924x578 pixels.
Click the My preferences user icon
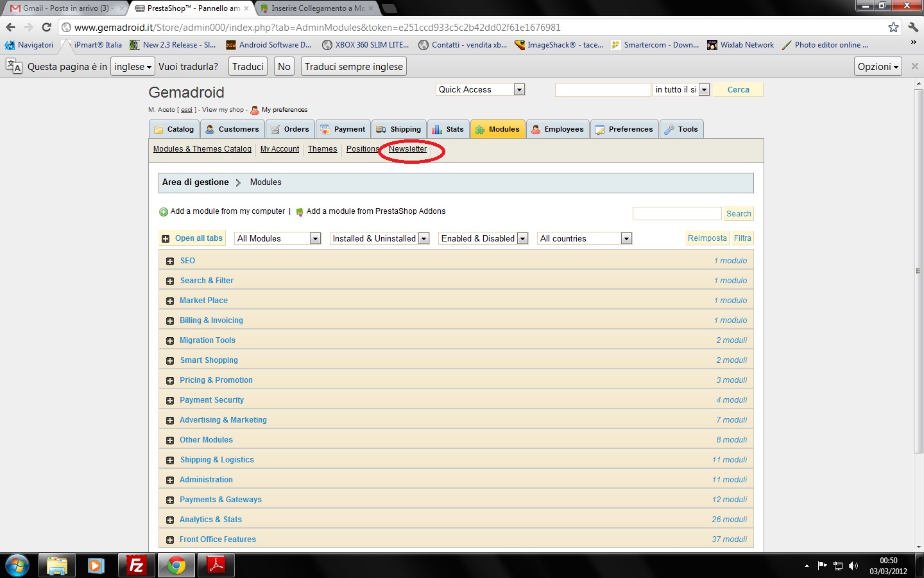tap(255, 110)
